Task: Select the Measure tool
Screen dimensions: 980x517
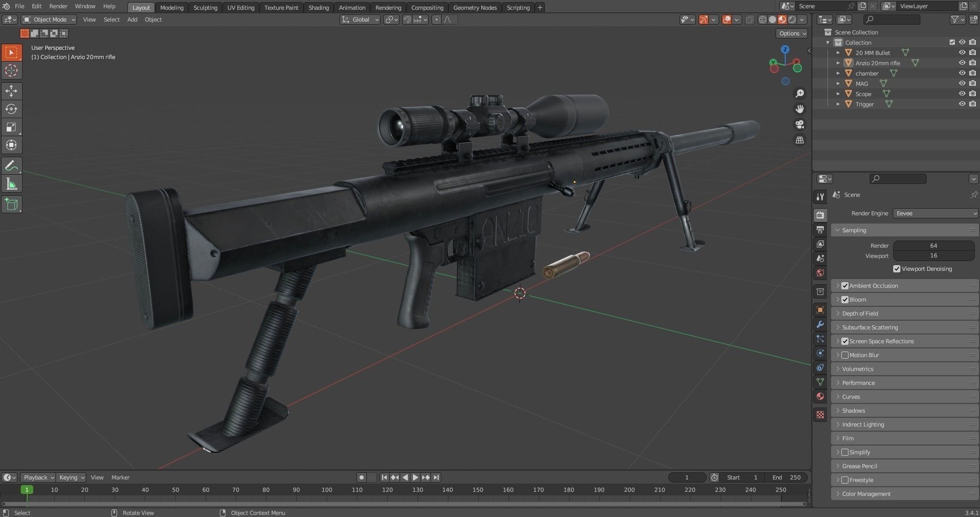Action: pos(11,184)
